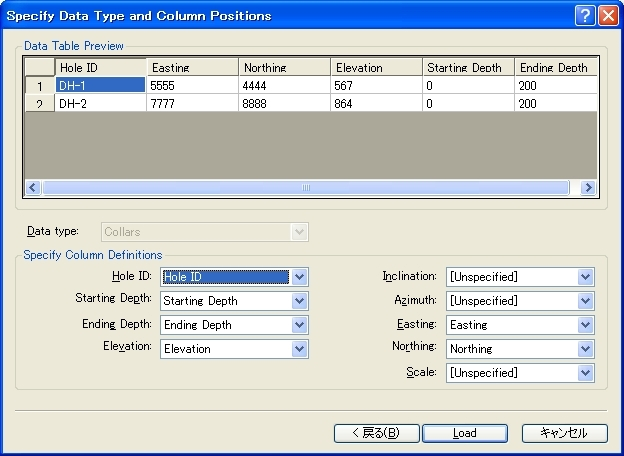Open the Hole ID column dropdown
The width and height of the screenshot is (624, 456).
300,277
